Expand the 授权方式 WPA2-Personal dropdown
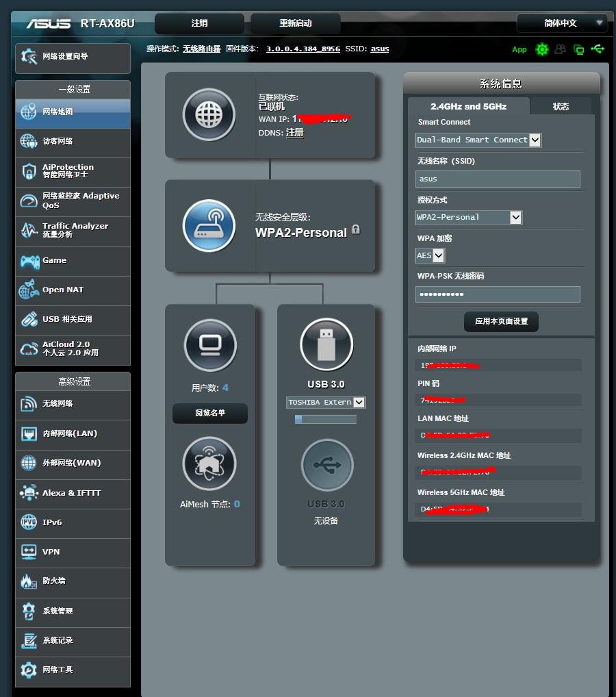 pyautogui.click(x=469, y=217)
